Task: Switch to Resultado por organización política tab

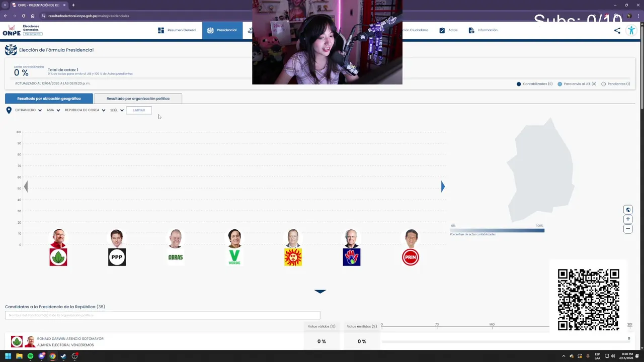Action: (138, 99)
